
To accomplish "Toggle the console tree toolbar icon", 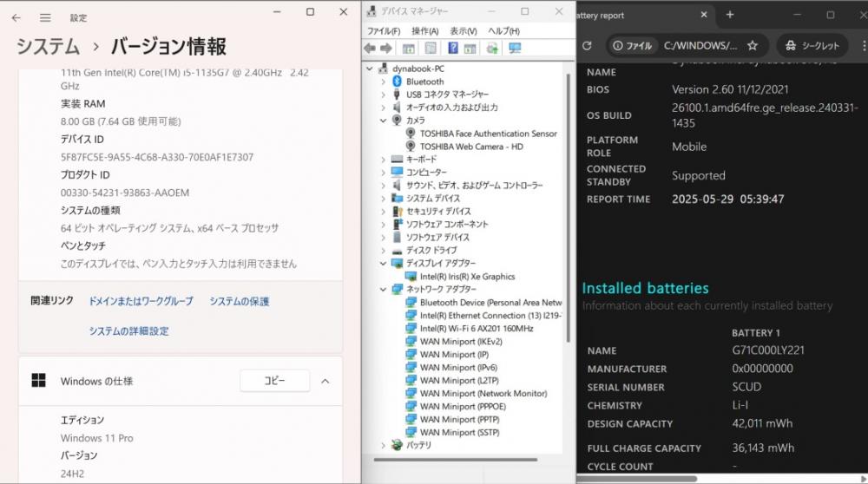I will 409,48.
